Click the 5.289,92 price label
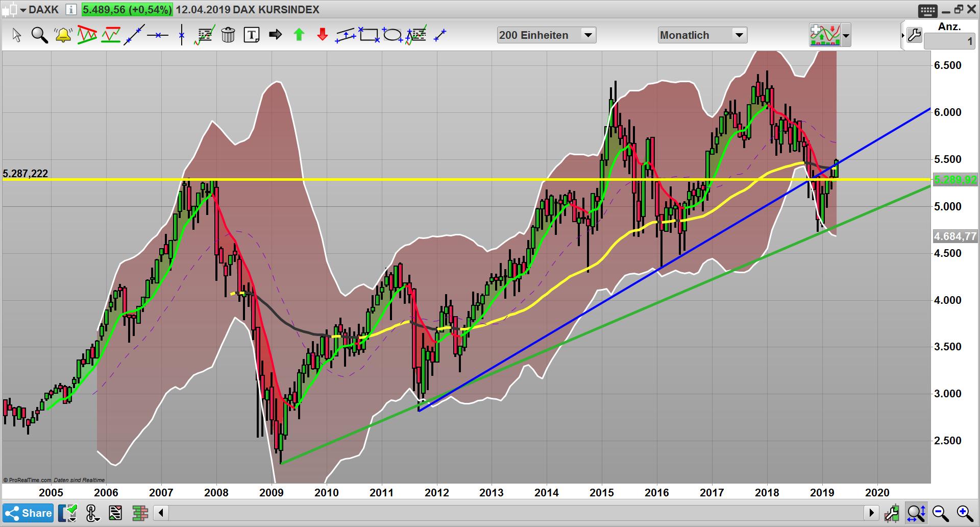980x527 pixels. [x=955, y=180]
